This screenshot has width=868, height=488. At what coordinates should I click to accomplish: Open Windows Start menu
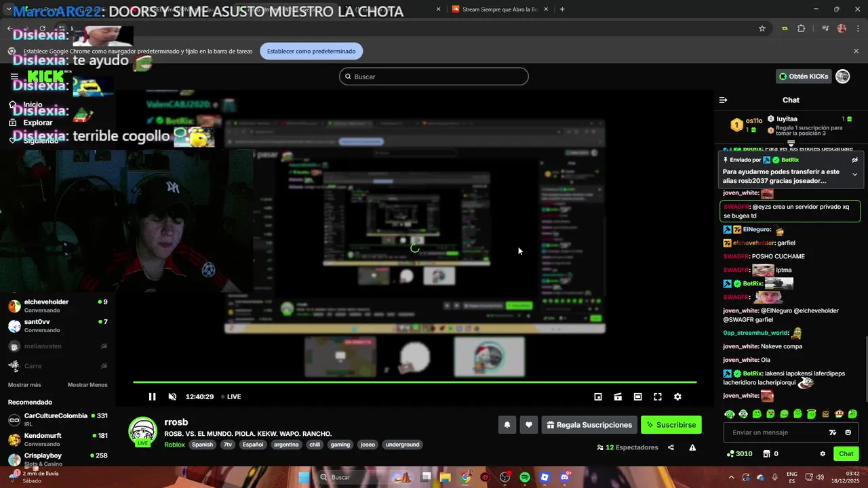coord(304,477)
